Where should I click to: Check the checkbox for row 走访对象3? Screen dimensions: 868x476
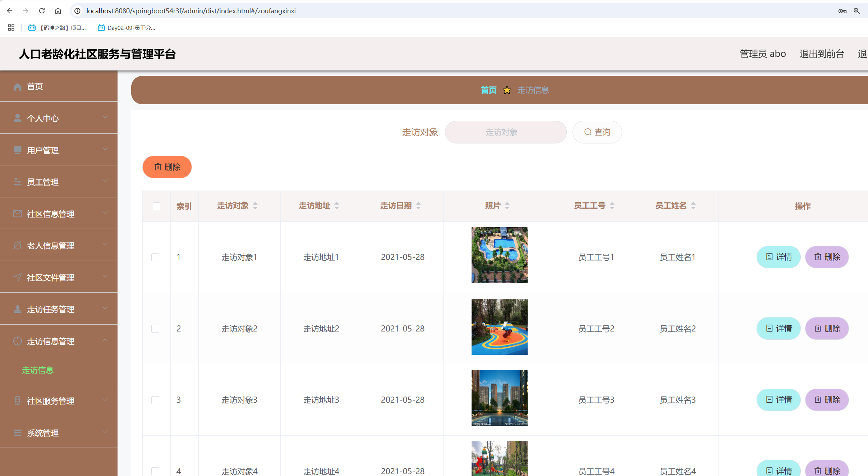[155, 400]
